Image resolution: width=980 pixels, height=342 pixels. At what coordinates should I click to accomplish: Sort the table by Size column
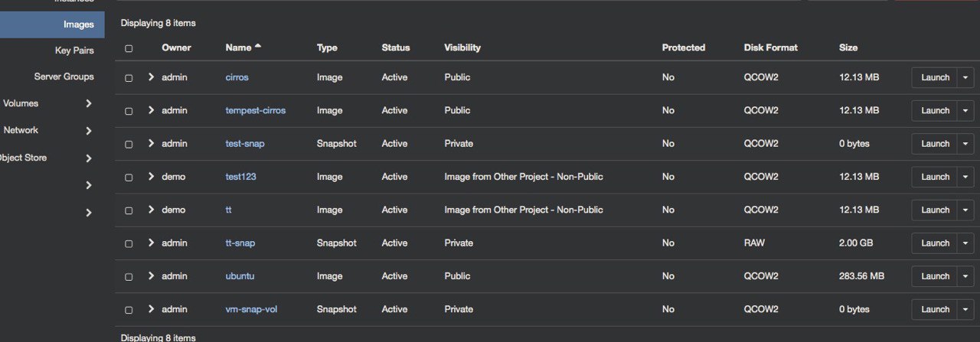pyautogui.click(x=848, y=47)
